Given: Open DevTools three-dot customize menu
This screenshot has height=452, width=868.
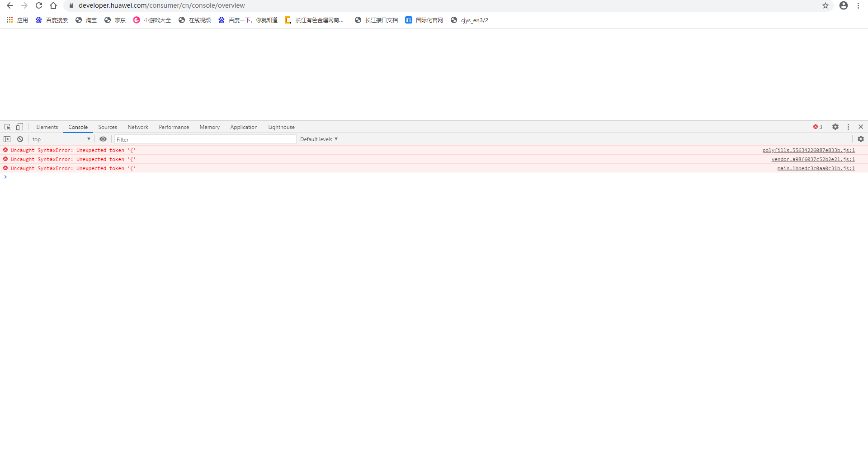Looking at the screenshot, I should [x=848, y=127].
